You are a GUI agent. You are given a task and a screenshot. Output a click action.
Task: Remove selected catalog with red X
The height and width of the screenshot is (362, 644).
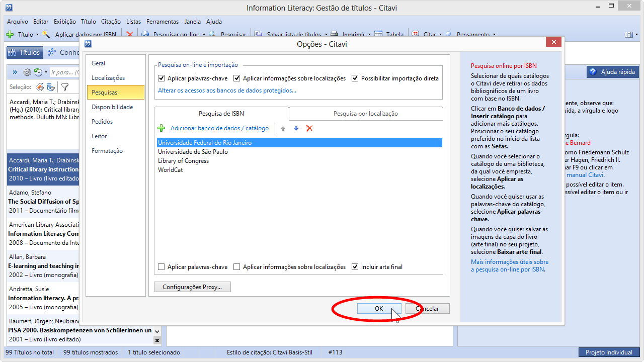[309, 128]
